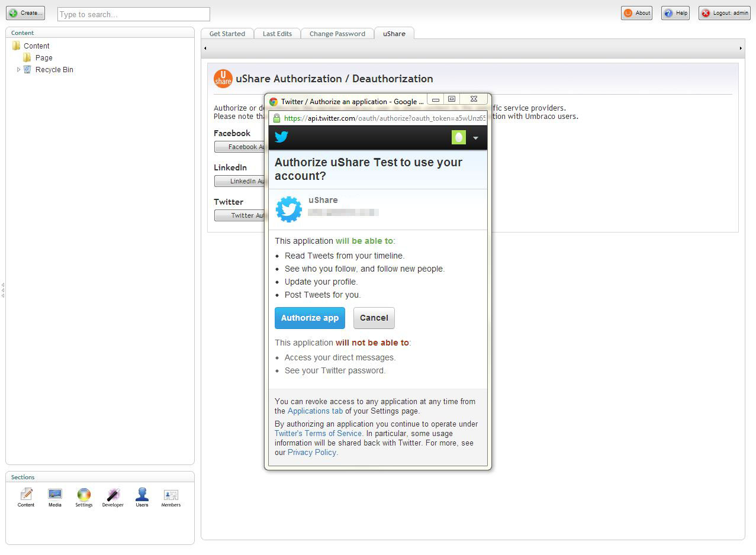Click the Twitter bird logo in popup header

point(281,137)
